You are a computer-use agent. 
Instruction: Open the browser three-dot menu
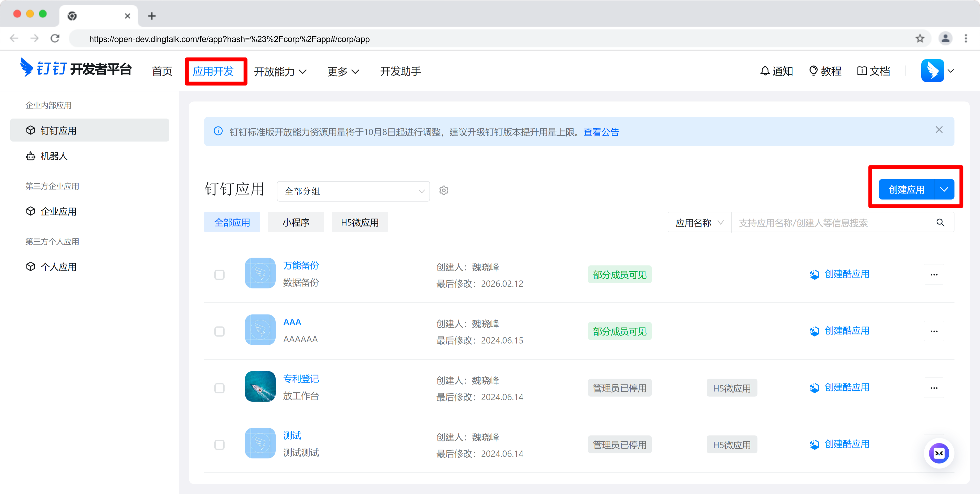coord(965,39)
